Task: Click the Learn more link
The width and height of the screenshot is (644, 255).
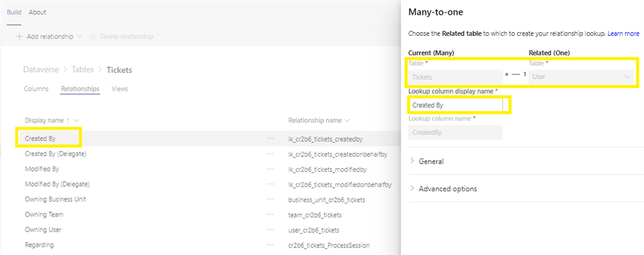Action: 623,33
